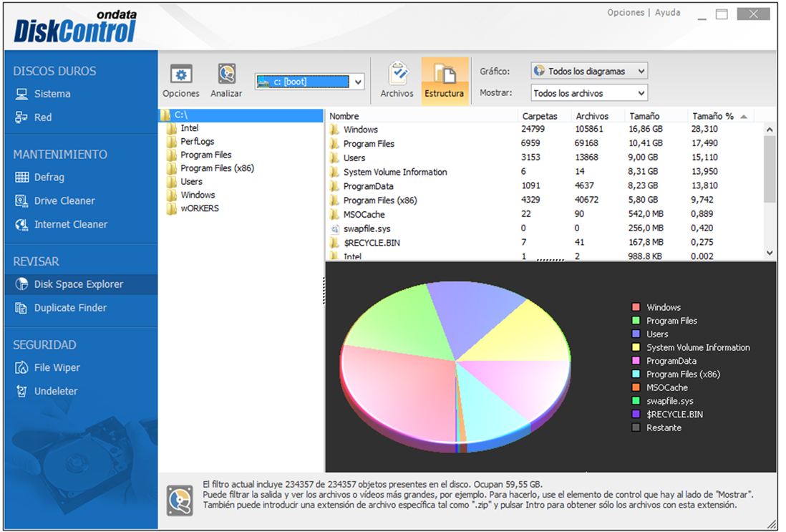Click the 105861 archivos count value
Viewport: 786px width, 532px height.
(x=589, y=130)
